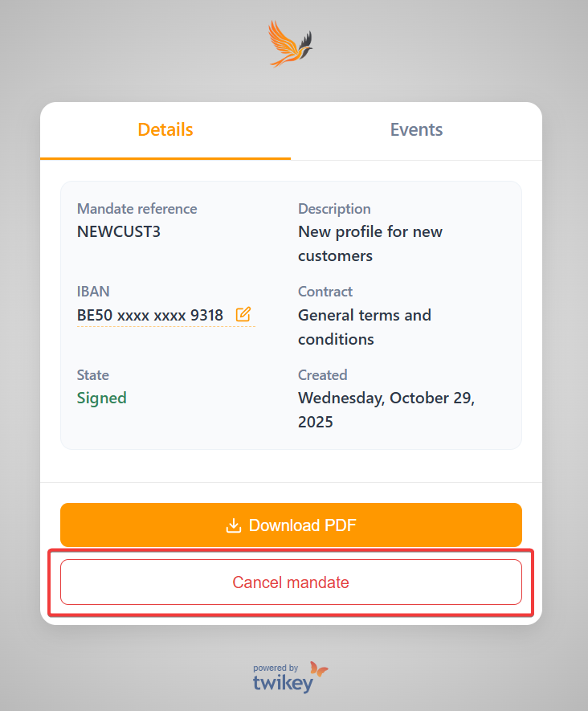The width and height of the screenshot is (588, 711).
Task: Click the Wednesday, October 29 created date
Action: tap(386, 410)
